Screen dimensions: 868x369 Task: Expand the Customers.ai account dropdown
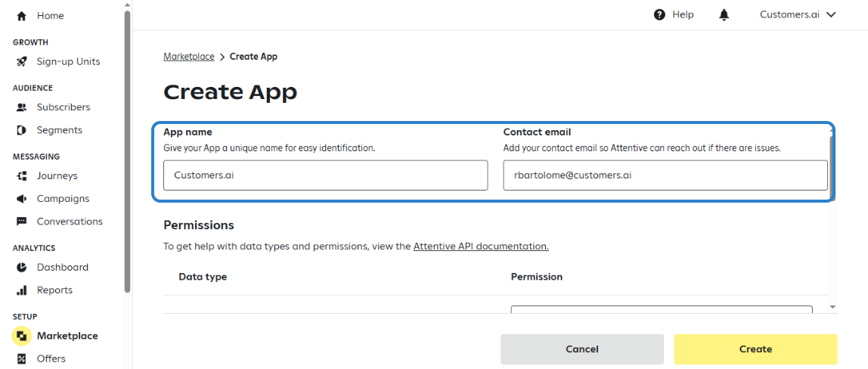click(798, 15)
